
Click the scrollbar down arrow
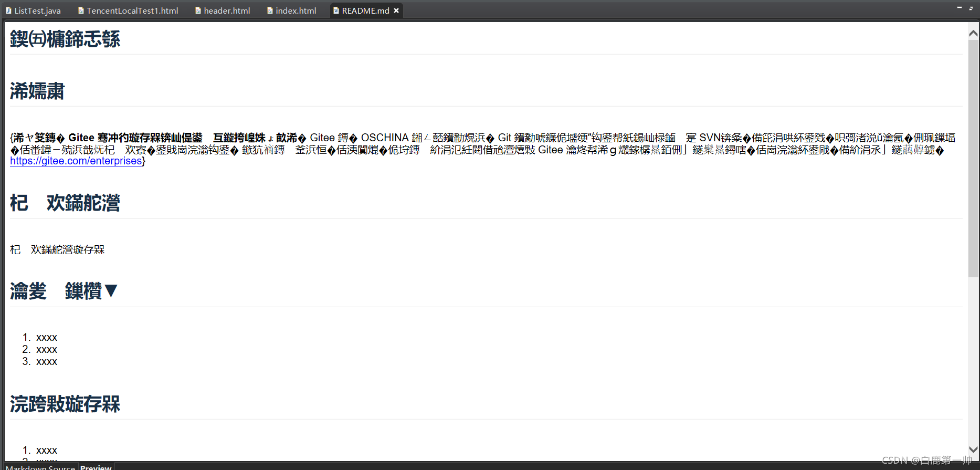973,450
